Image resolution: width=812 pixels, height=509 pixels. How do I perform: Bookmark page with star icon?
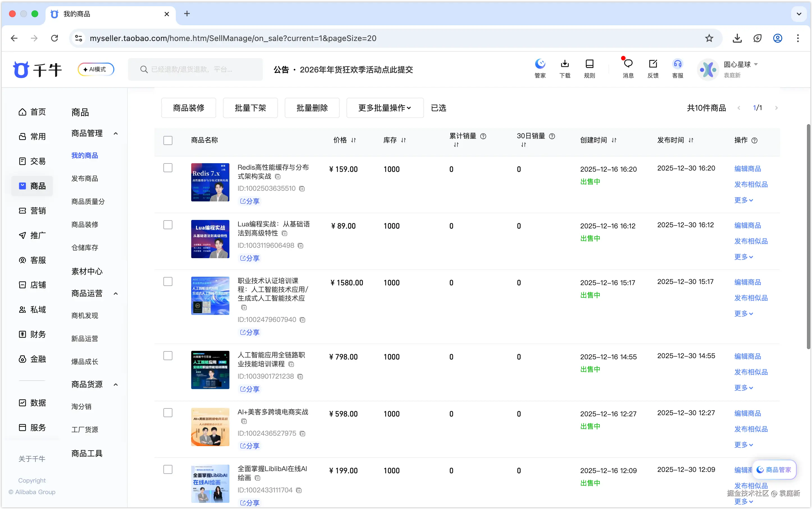(709, 38)
